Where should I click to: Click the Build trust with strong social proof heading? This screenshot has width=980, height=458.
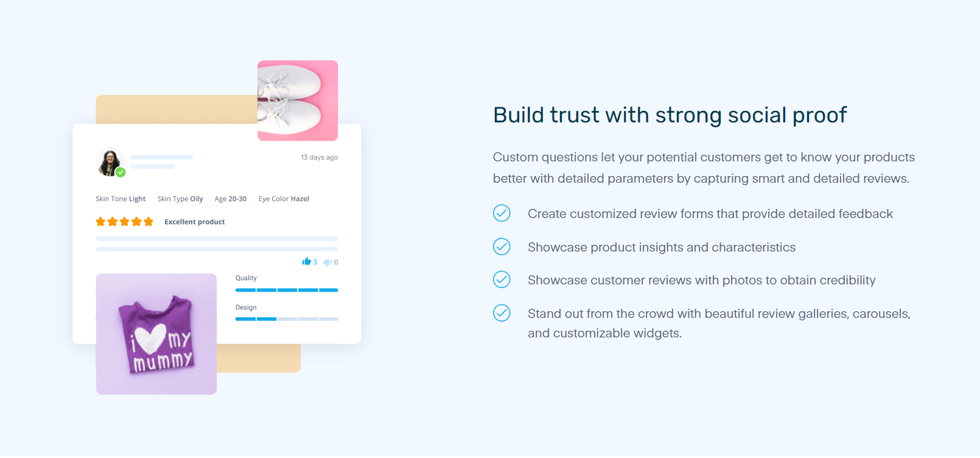pyautogui.click(x=670, y=115)
